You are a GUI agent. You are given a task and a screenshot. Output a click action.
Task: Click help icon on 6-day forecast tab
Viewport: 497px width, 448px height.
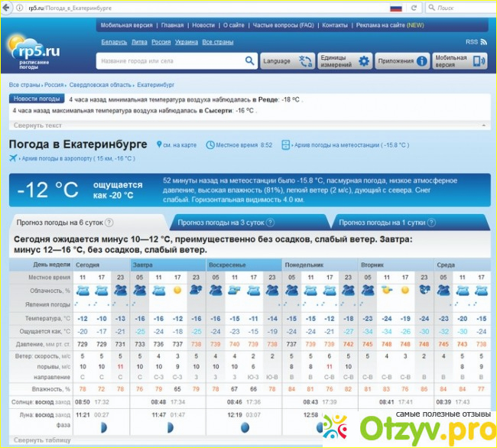pyautogui.click(x=109, y=222)
